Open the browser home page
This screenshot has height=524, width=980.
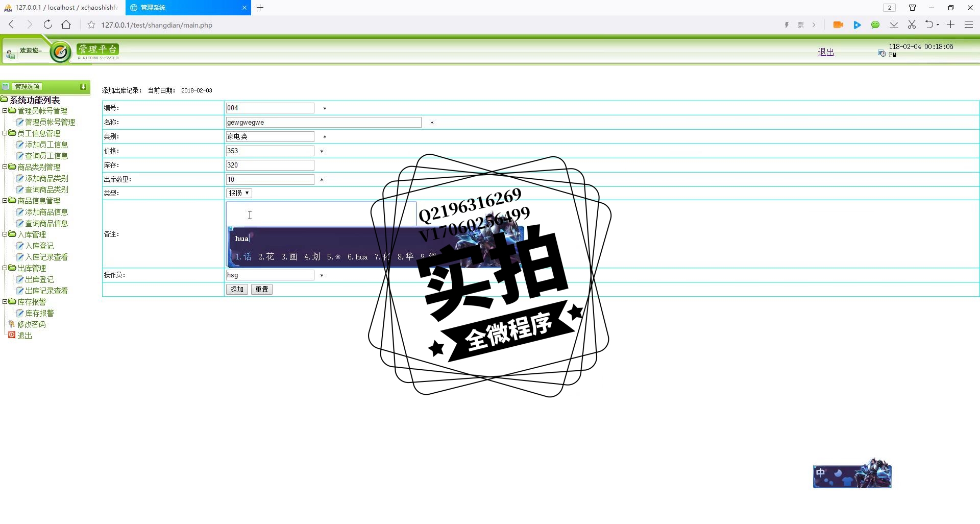point(66,25)
